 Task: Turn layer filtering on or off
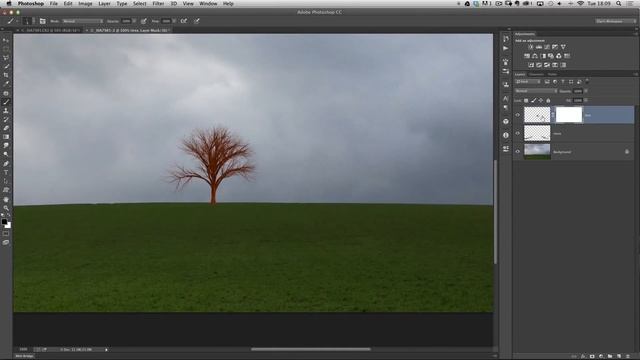[587, 81]
